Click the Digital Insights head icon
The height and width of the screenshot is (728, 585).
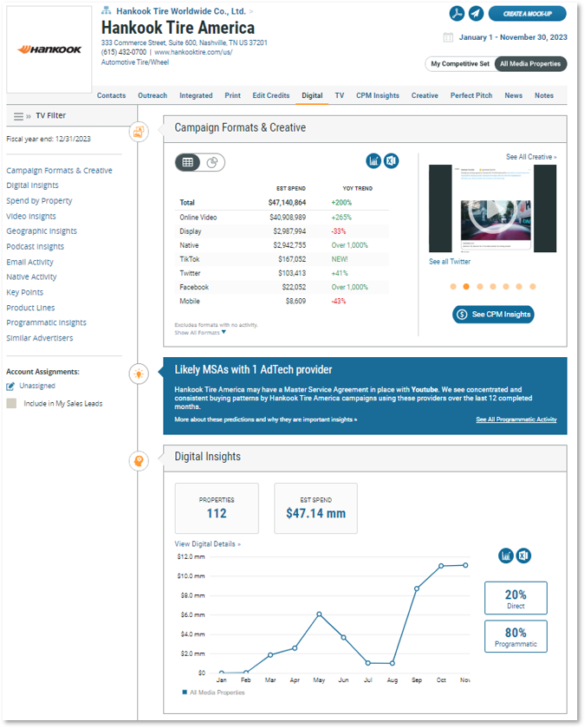click(x=139, y=461)
